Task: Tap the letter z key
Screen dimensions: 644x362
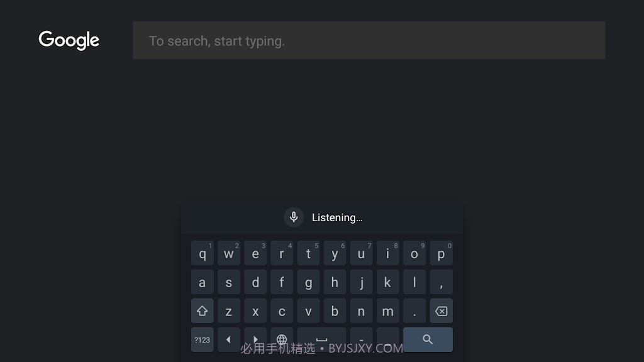Action: (x=229, y=310)
